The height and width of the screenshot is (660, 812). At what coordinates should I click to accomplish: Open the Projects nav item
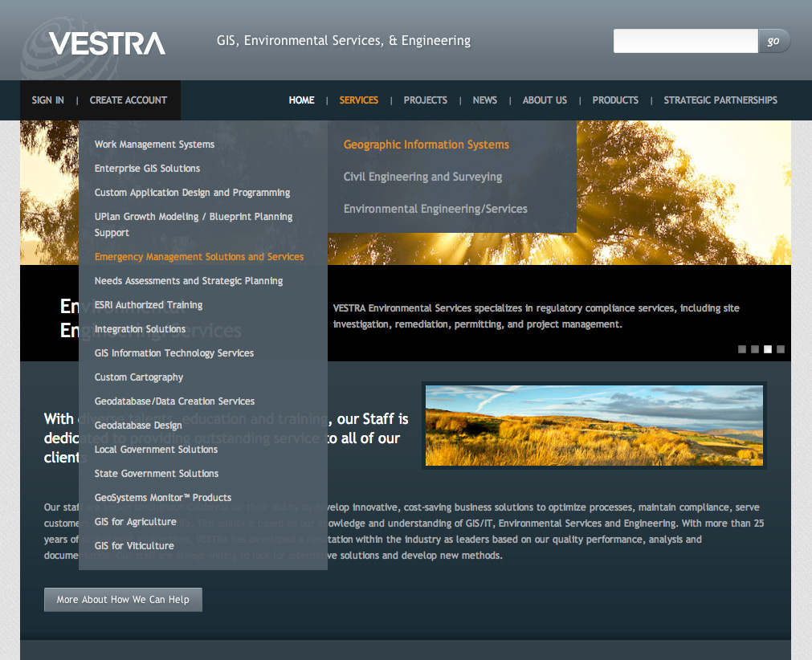point(425,100)
